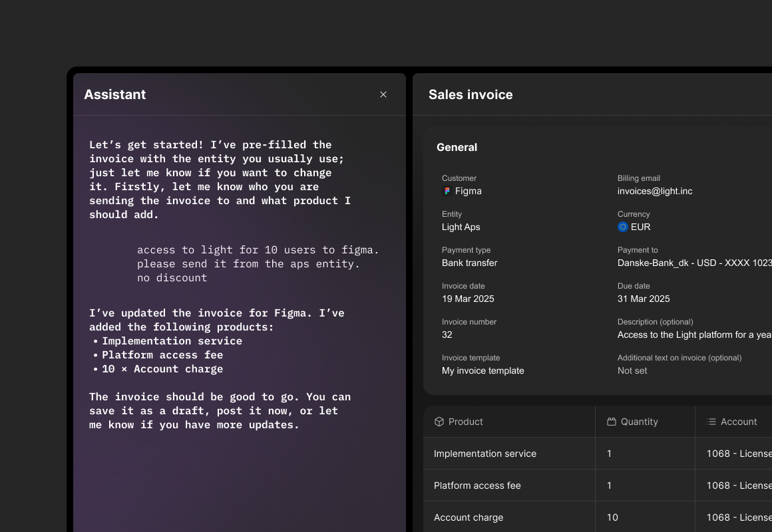Open My invoice template selector

pos(482,371)
